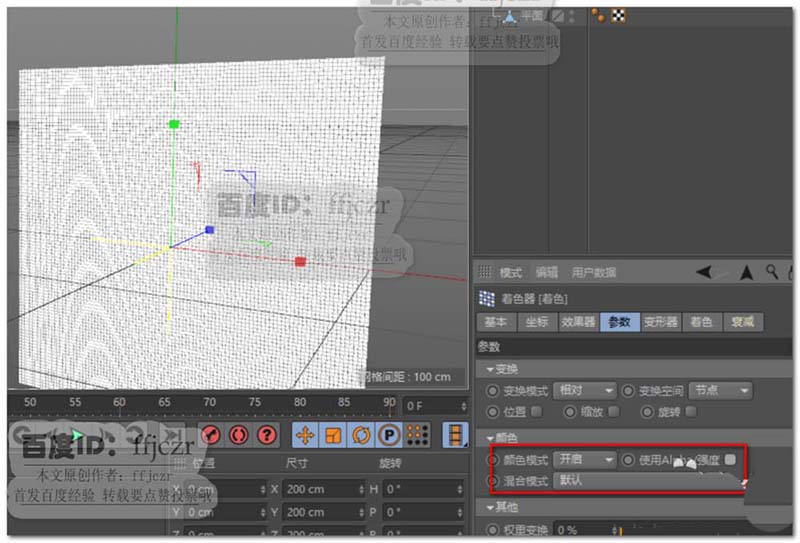The image size is (800, 543).
Task: Open the 颜色模式 dropdown showing 开启
Action: click(x=585, y=459)
